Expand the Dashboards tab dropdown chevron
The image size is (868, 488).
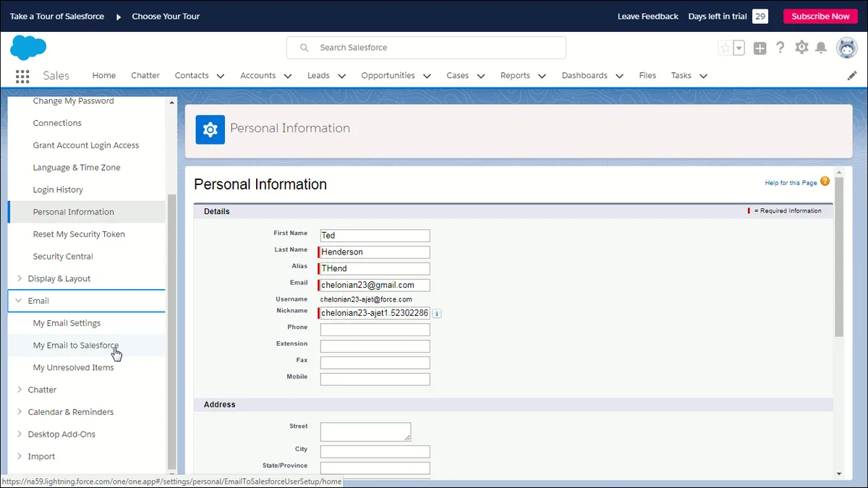[619, 76]
